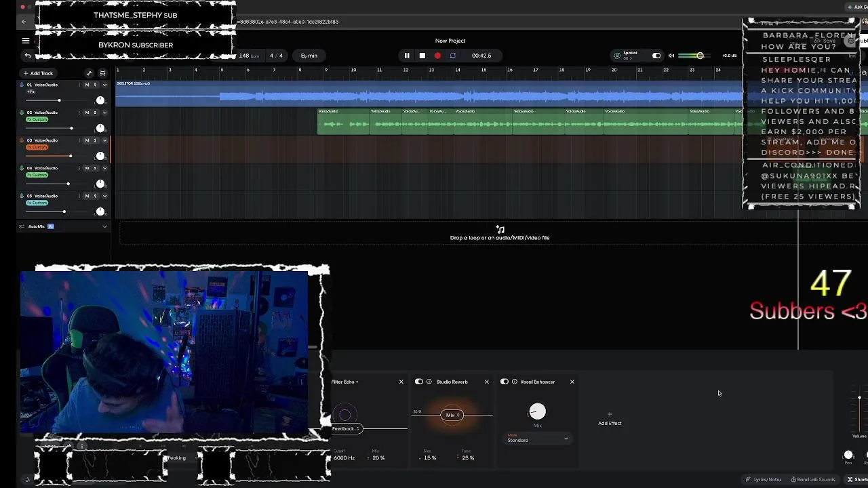Image resolution: width=868 pixels, height=488 pixels.
Task: Open teal Fx Custom tag on track 05
Action: pyautogui.click(x=37, y=203)
